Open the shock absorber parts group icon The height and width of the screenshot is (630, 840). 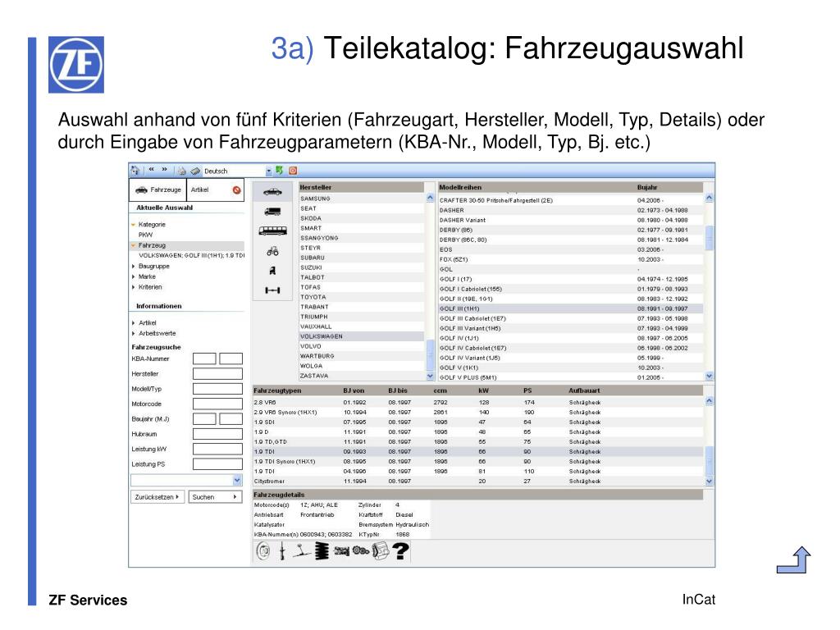click(x=282, y=550)
